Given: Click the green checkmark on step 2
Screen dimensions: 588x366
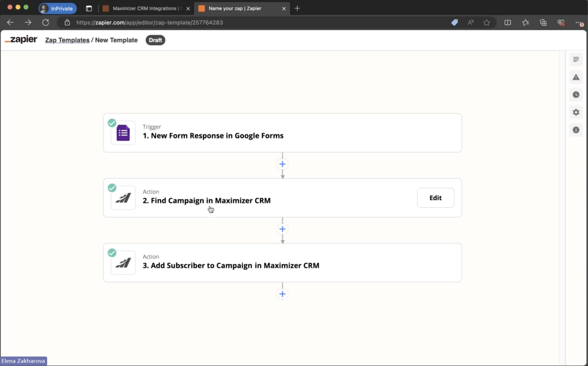Looking at the screenshot, I should (x=112, y=188).
